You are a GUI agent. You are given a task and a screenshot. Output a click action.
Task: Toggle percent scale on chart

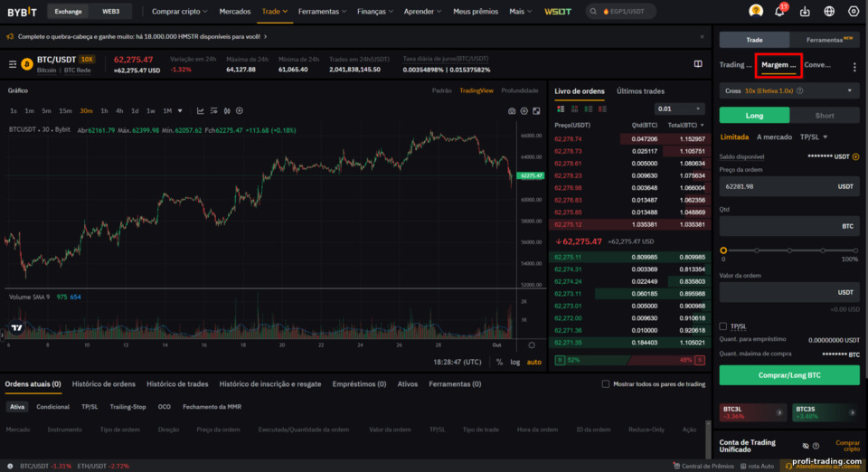[499, 362]
